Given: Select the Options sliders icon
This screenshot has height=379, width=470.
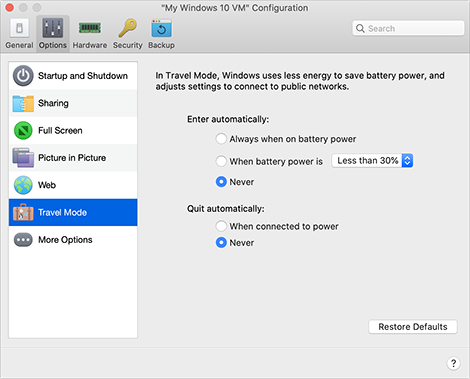Looking at the screenshot, I should coord(53,28).
